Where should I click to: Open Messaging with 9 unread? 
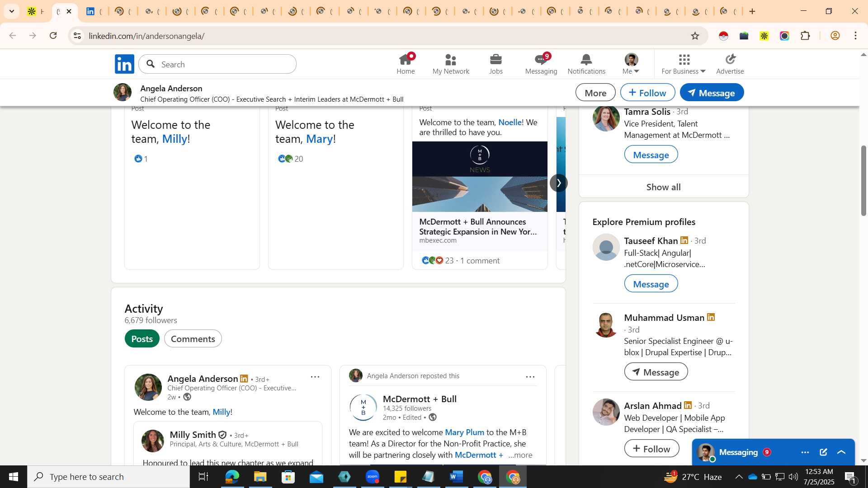coord(541,64)
